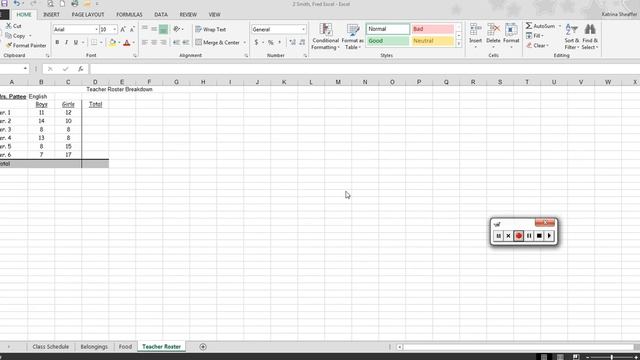Choose Top Align icon
This screenshot has height=360, width=640.
tap(145, 29)
